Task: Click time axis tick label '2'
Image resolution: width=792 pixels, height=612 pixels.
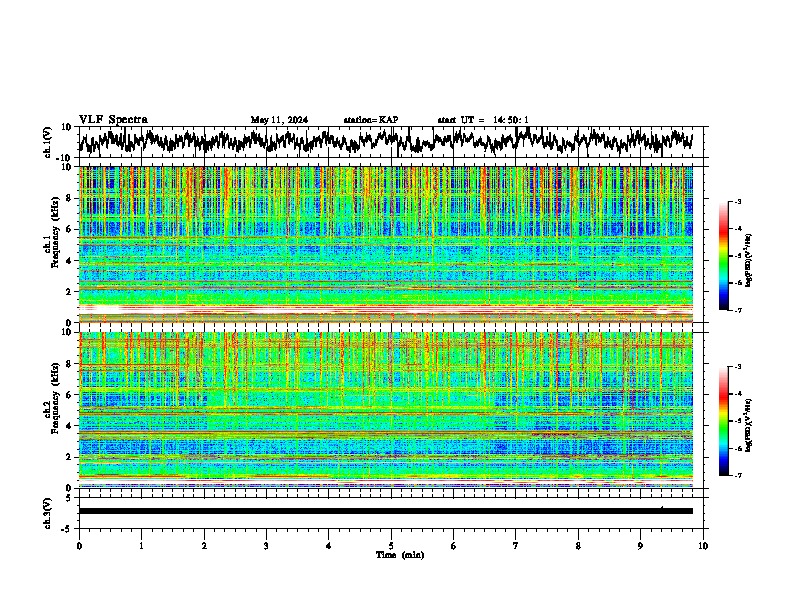Action: pos(204,546)
